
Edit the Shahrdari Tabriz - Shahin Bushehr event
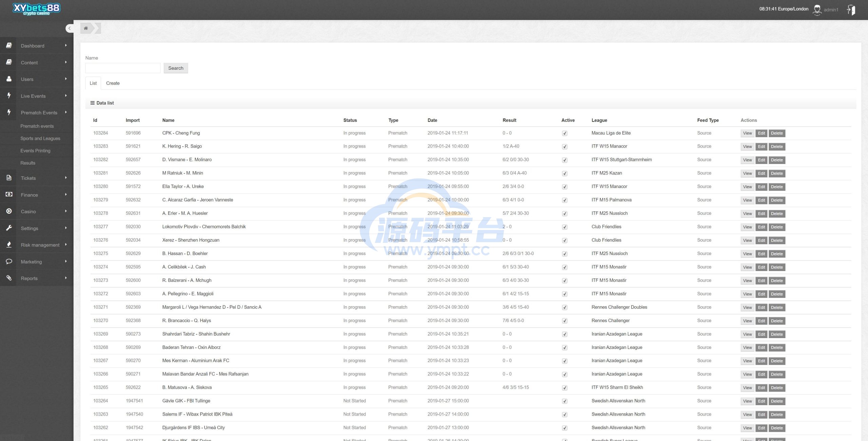pyautogui.click(x=761, y=334)
